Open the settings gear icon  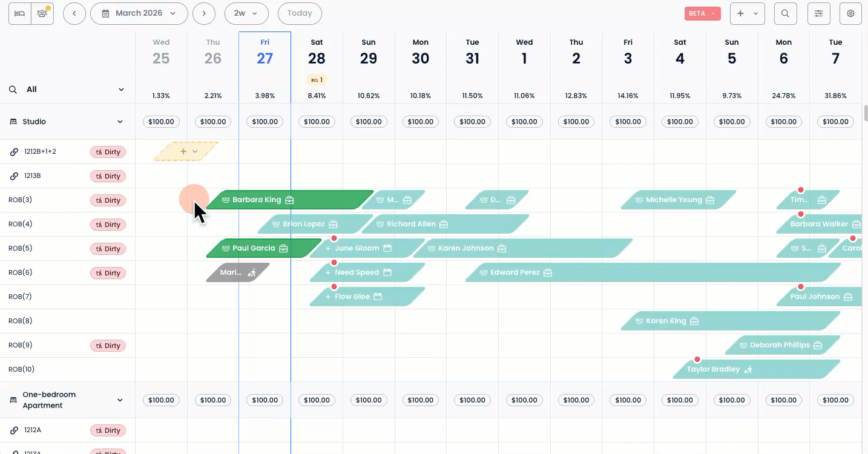point(850,13)
